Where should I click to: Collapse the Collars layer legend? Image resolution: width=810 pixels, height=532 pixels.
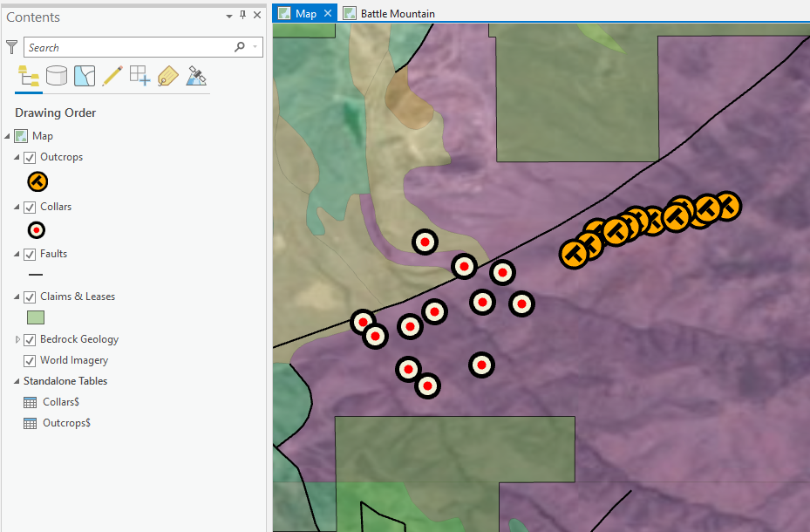coord(17,207)
